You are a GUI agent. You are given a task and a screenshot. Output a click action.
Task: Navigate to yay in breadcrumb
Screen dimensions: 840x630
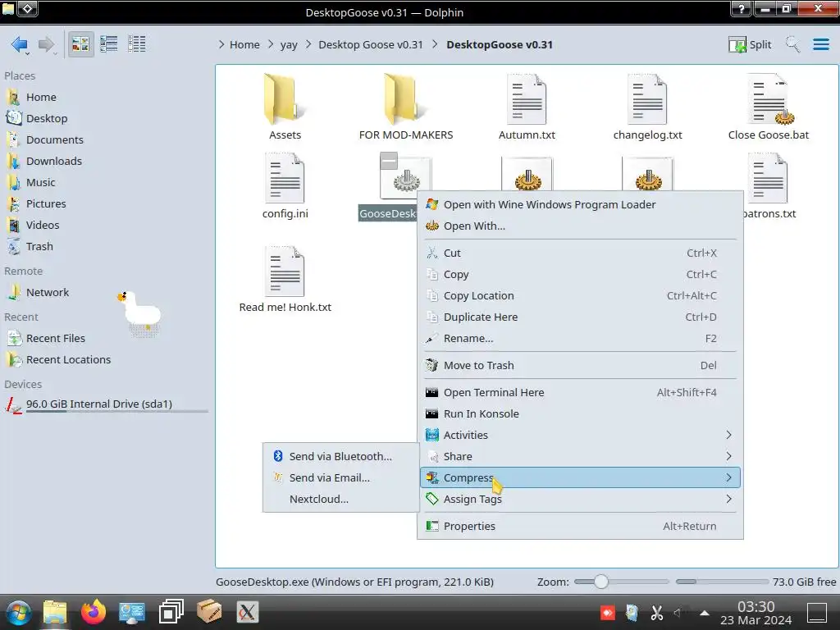point(289,44)
